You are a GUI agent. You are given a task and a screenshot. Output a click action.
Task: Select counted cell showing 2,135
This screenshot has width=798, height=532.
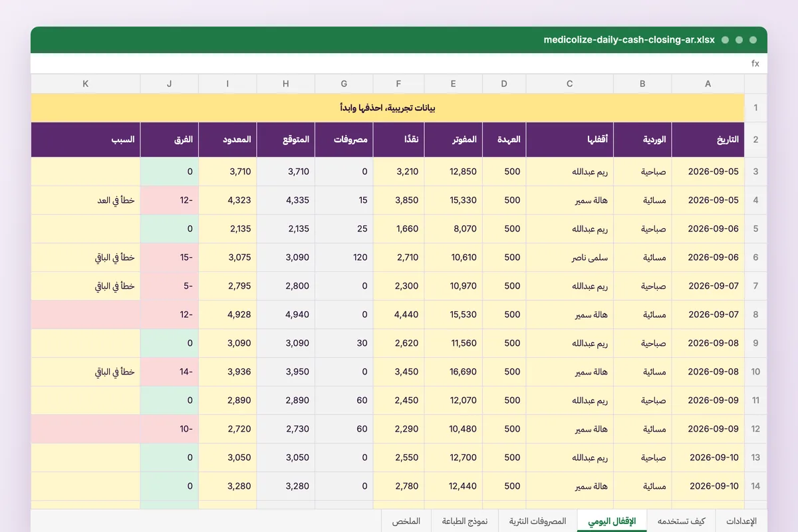[227, 229]
